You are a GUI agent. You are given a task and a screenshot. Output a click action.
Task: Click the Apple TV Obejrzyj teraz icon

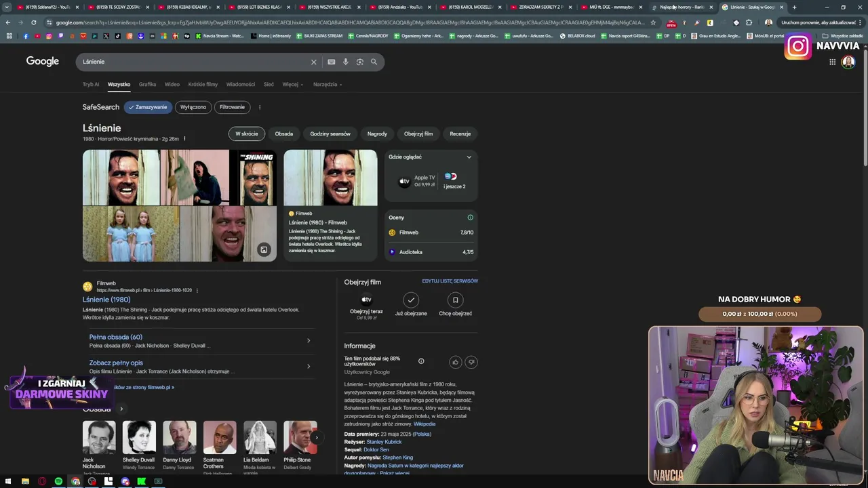click(366, 300)
